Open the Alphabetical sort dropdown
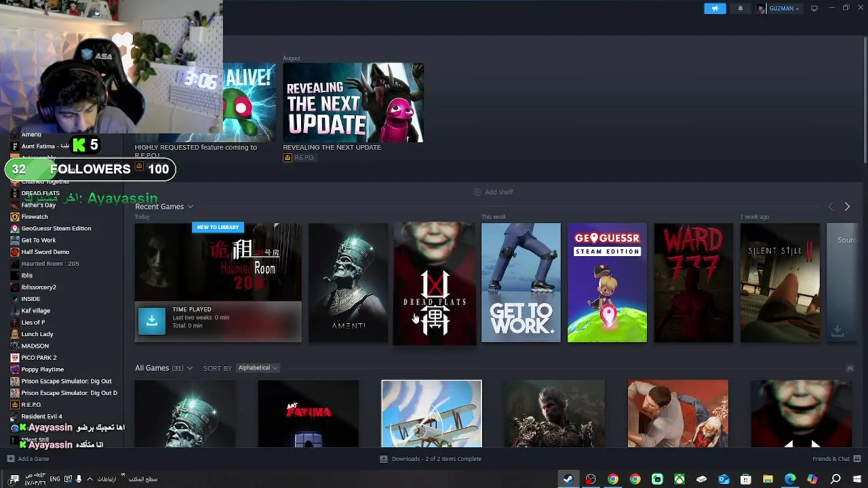868x488 pixels. (x=258, y=368)
